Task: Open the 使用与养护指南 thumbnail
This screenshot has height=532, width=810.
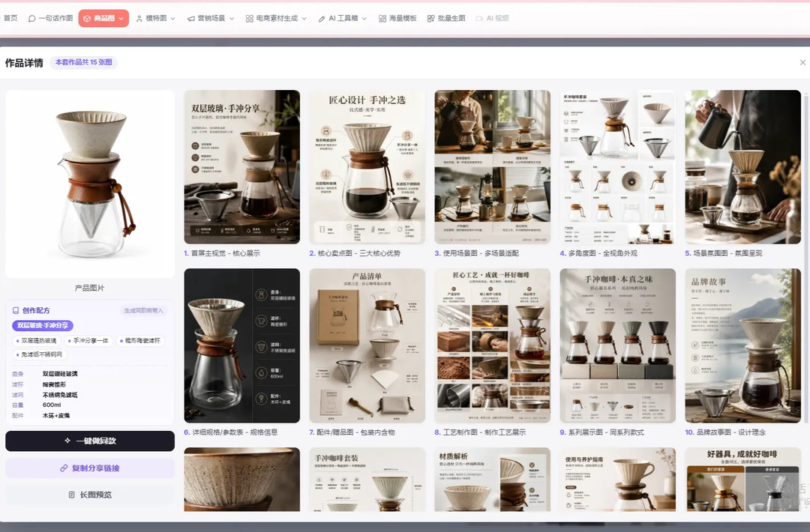Action: (618, 480)
